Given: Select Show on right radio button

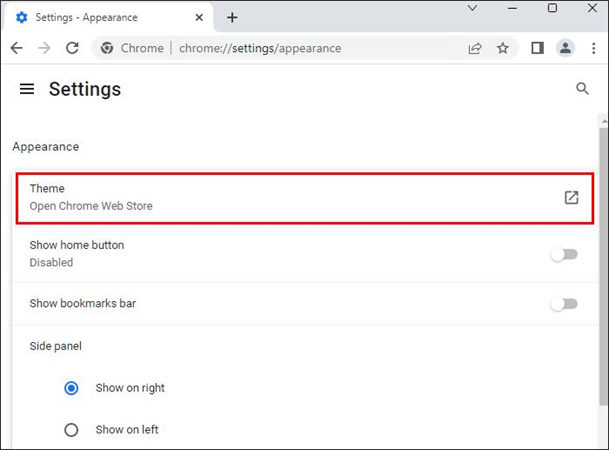Looking at the screenshot, I should 71,388.
